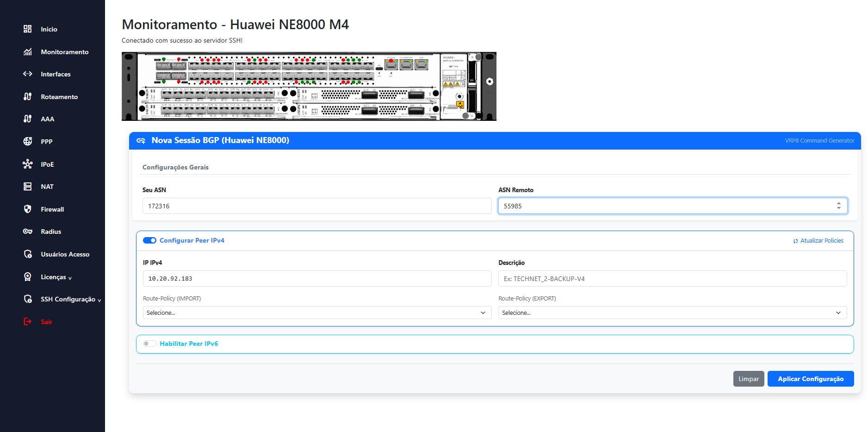Click the Firewall shield icon

[28, 209]
